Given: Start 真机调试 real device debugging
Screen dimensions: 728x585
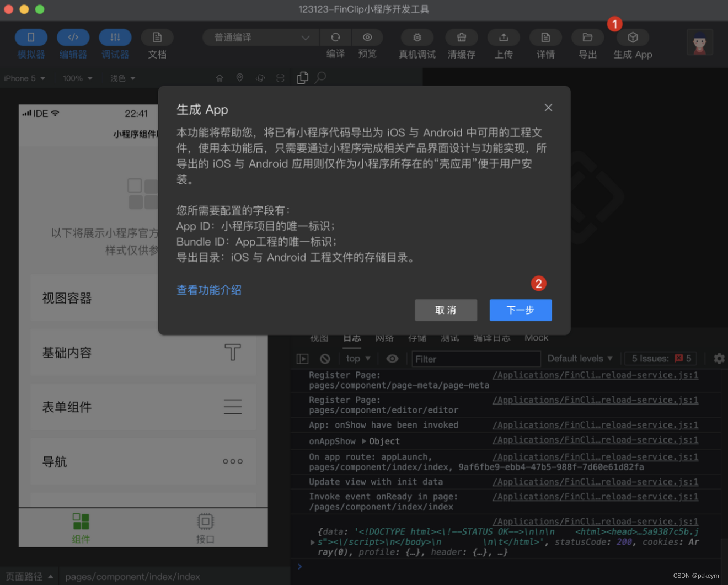Looking at the screenshot, I should [x=417, y=37].
